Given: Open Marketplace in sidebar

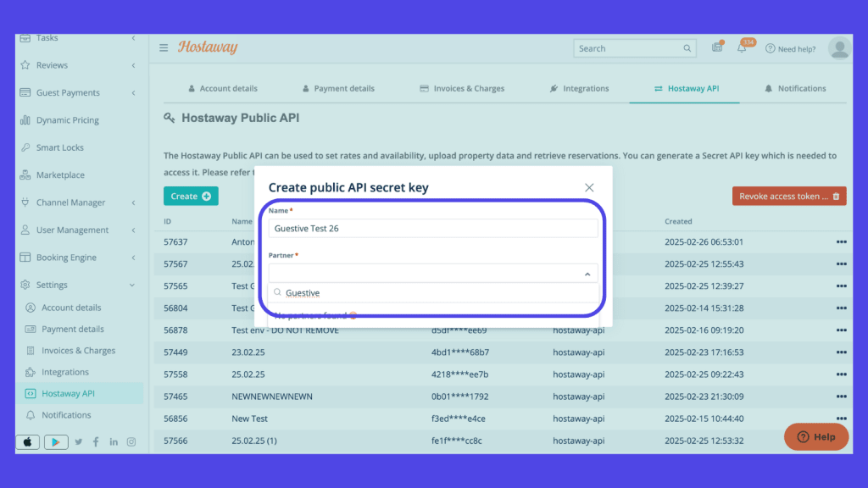Looking at the screenshot, I should (60, 175).
